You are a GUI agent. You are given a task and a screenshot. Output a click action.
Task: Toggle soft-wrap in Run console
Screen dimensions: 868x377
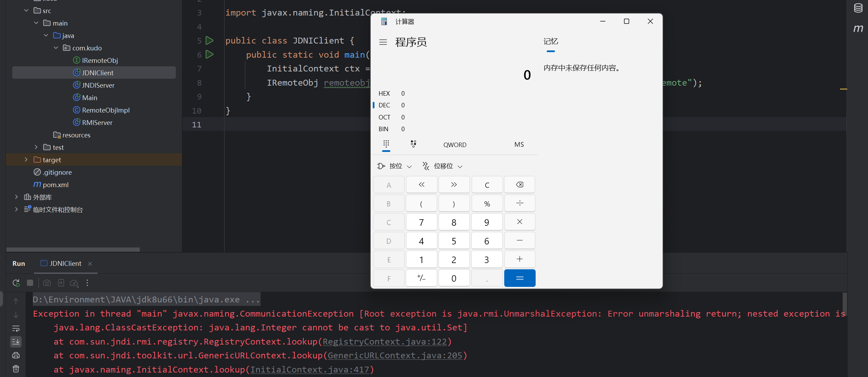pyautogui.click(x=16, y=328)
